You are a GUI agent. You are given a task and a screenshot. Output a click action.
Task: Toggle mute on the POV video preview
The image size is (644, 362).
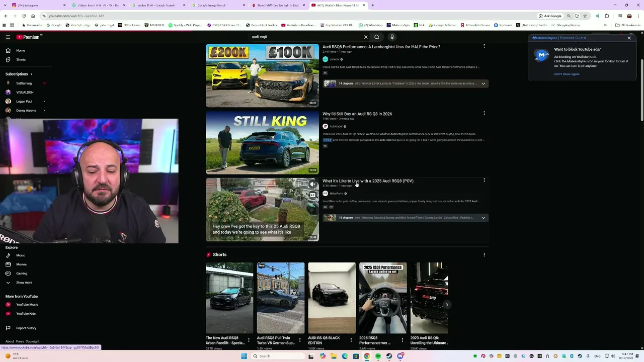[312, 185]
